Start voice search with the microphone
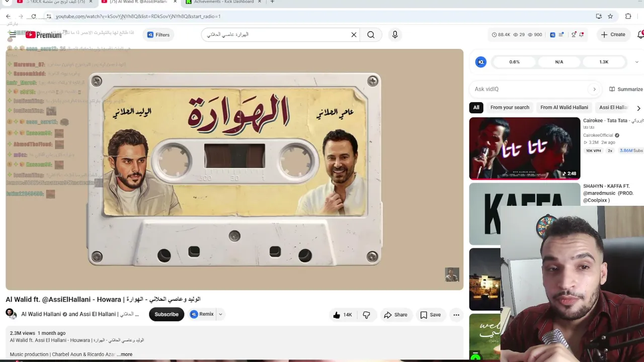The image size is (644, 362). click(395, 35)
